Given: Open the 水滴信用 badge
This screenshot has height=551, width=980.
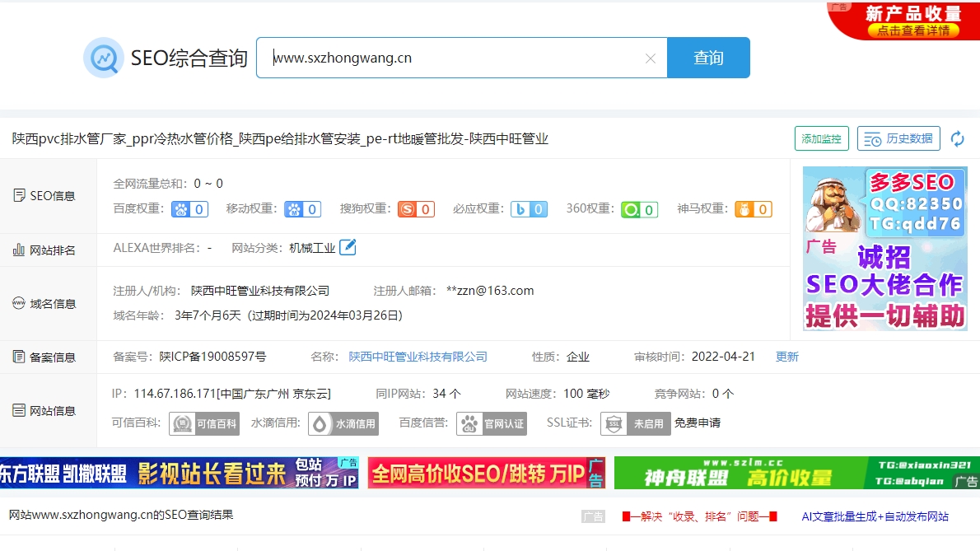Looking at the screenshot, I should tap(343, 424).
